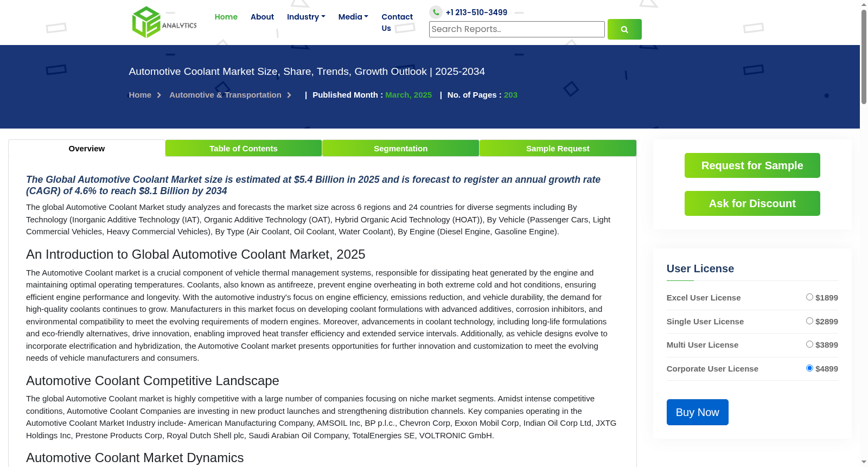Select the Corporate User License radio
This screenshot has width=868, height=467.
(x=809, y=368)
